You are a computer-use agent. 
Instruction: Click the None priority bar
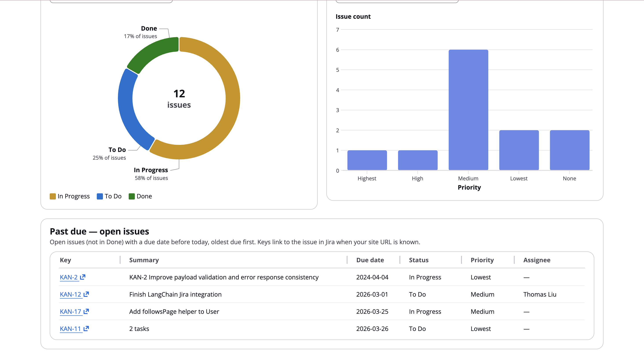tap(569, 150)
